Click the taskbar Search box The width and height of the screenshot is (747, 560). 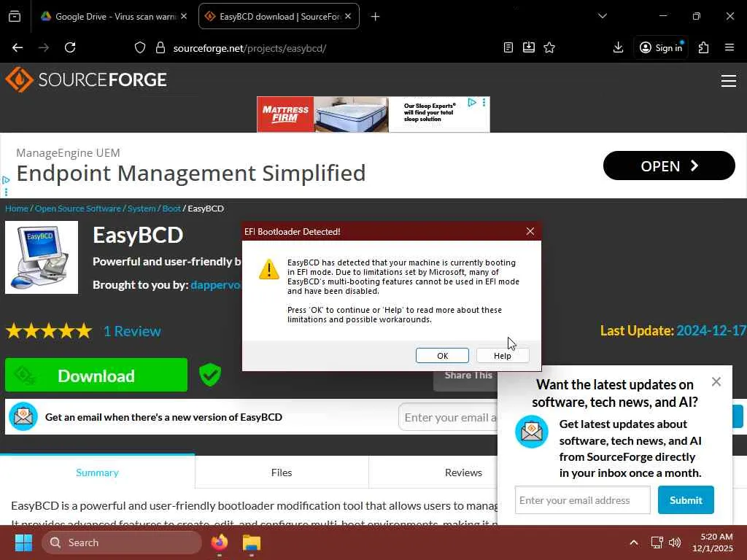click(122, 542)
